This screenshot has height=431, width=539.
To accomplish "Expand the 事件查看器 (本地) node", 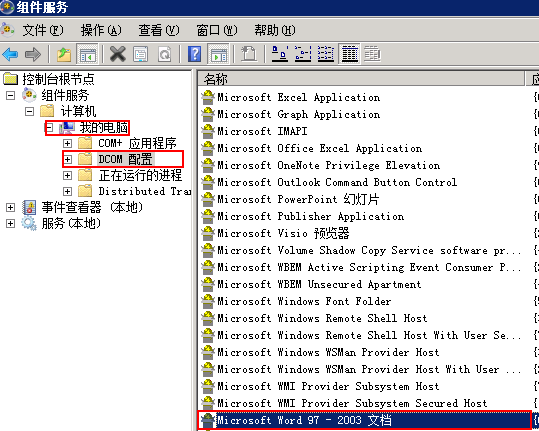I will 11,207.
